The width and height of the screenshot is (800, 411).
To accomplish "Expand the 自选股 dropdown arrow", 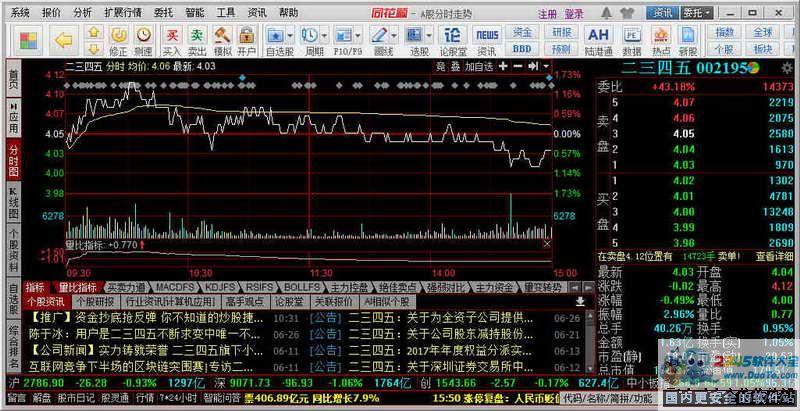I will click(x=291, y=35).
